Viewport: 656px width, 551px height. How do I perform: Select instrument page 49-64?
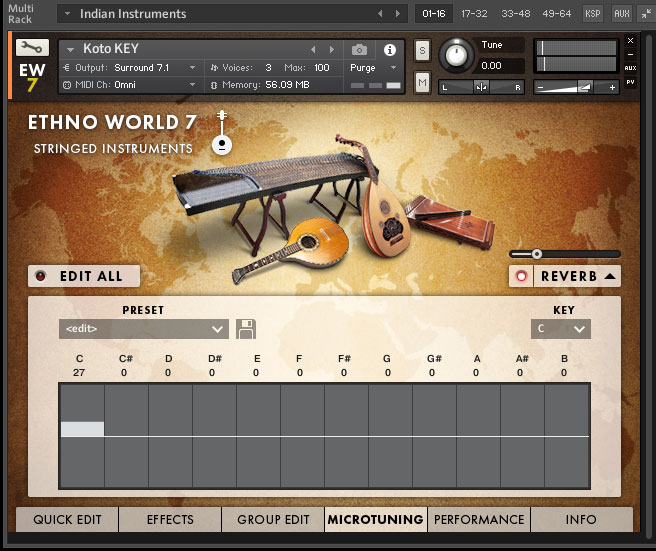coord(556,14)
